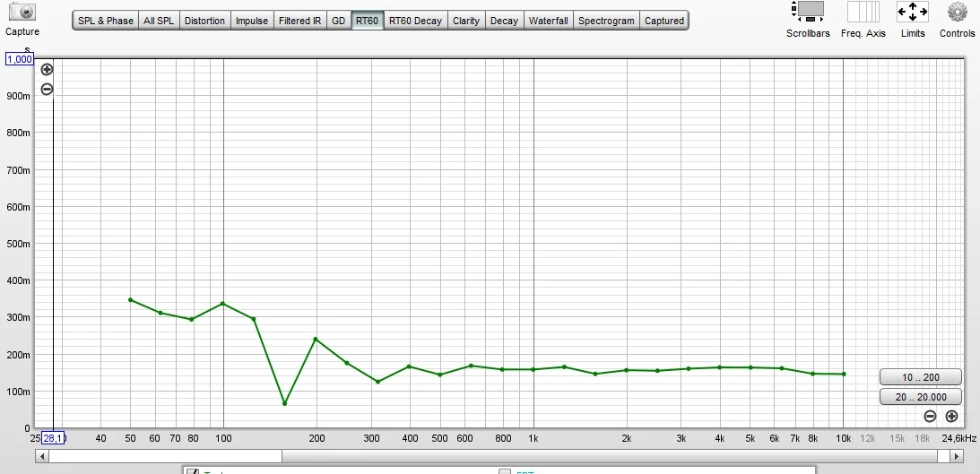980x474 pixels.
Task: Switch to the All SPL tab
Action: (159, 21)
